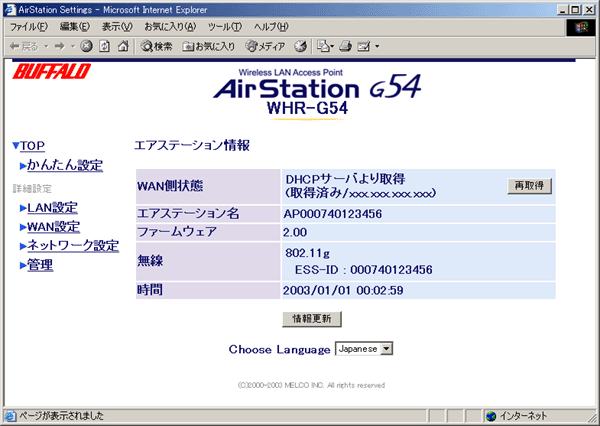Open dropdown arrow after Edit icon
600x426 pixels.
[377, 47]
